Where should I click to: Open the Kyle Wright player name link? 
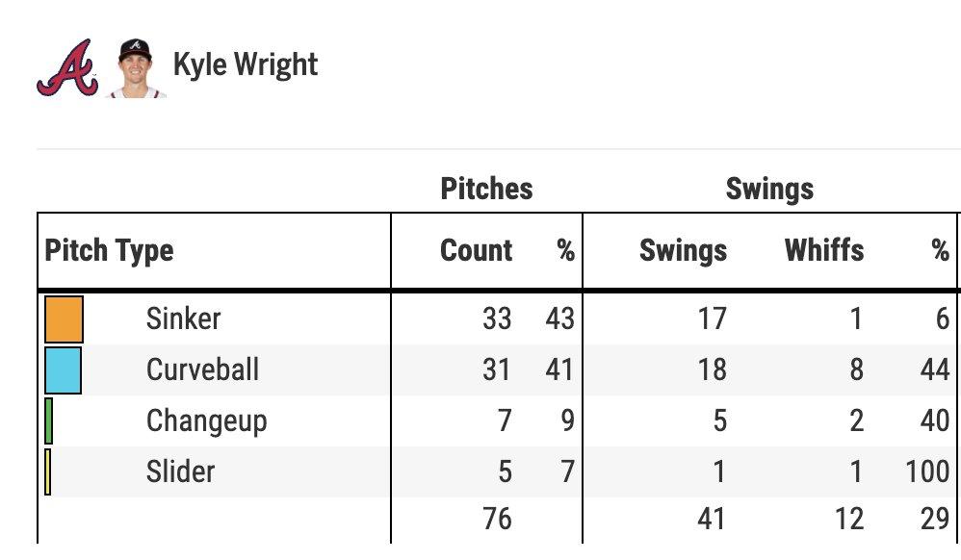tap(245, 64)
